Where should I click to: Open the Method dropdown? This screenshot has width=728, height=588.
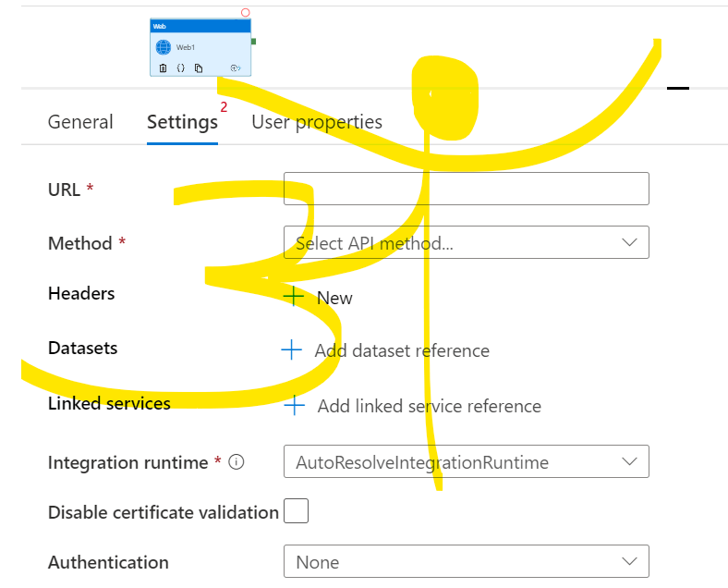[x=466, y=242]
